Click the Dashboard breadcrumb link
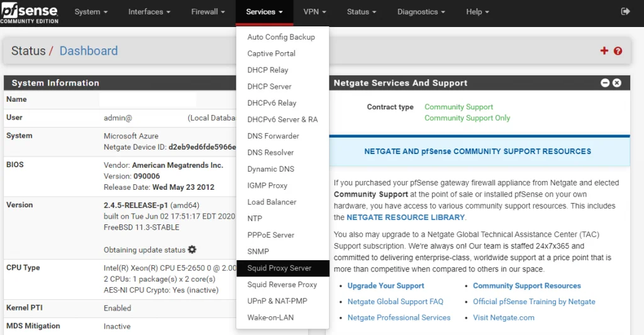This screenshot has width=644, height=335. click(x=89, y=51)
